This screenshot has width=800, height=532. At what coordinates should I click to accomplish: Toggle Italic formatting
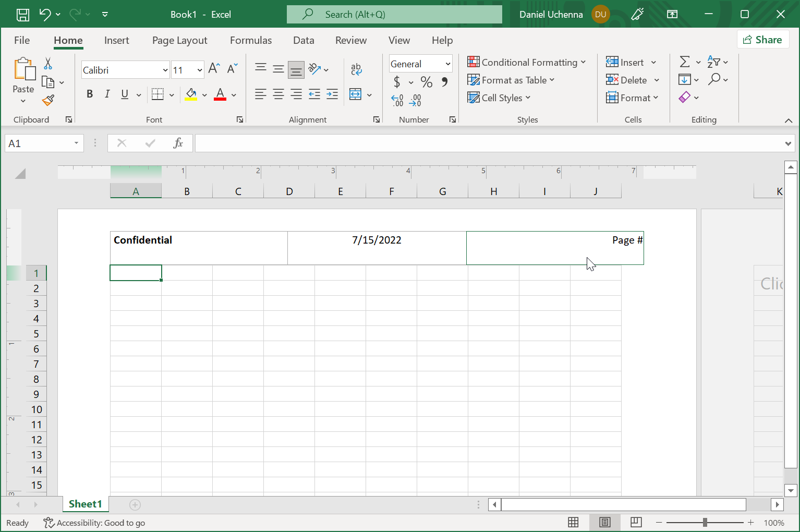click(107, 94)
